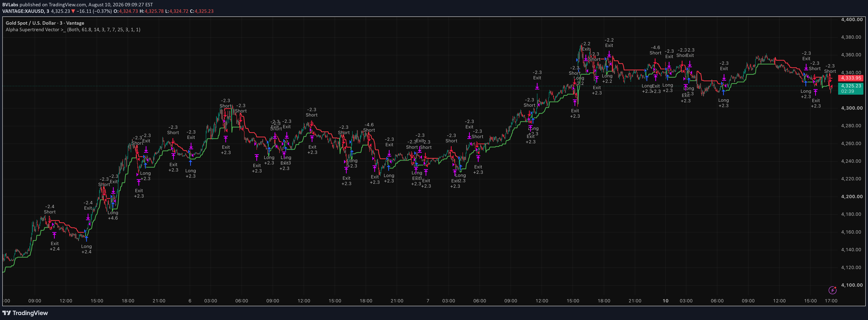Select the red 4,333.95 price label

click(851, 78)
